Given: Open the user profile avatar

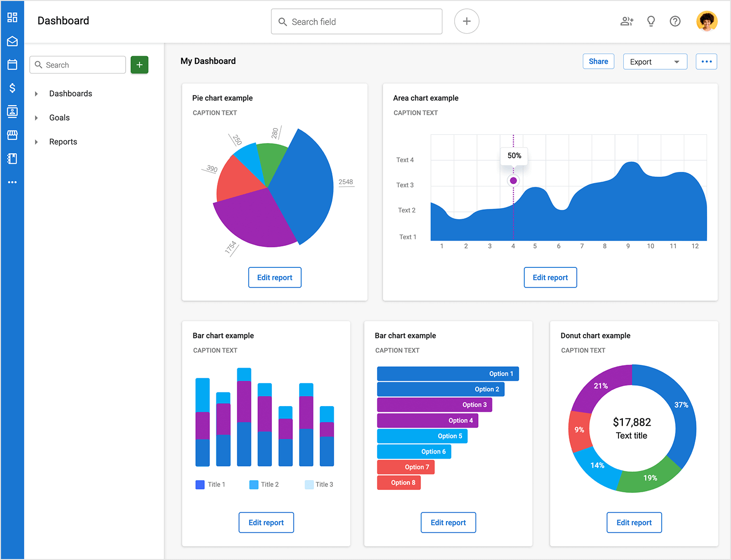Looking at the screenshot, I should pyautogui.click(x=707, y=21).
